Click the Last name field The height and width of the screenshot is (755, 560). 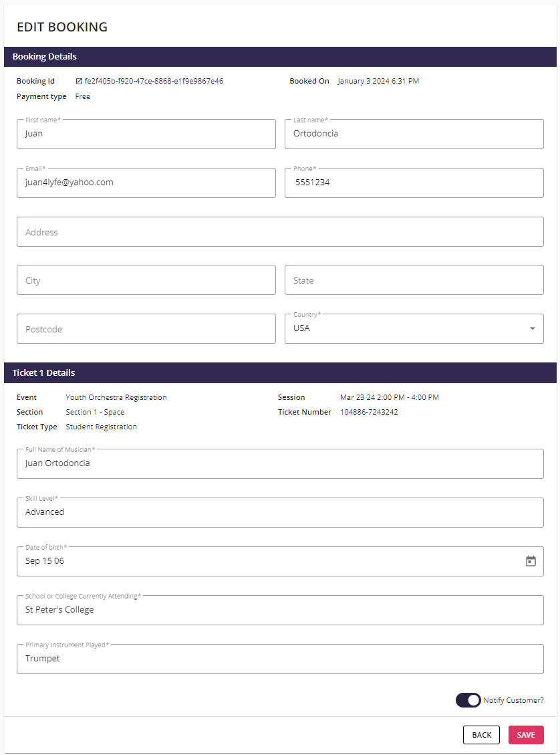[x=414, y=134]
